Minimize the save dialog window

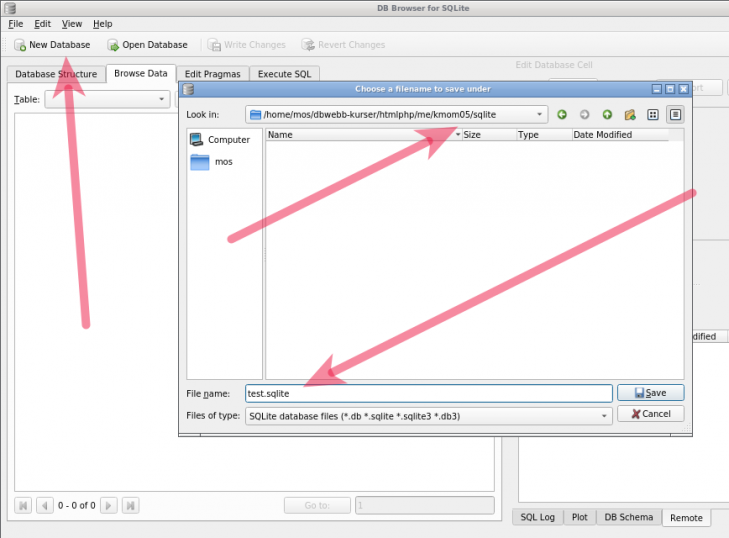(x=656, y=89)
